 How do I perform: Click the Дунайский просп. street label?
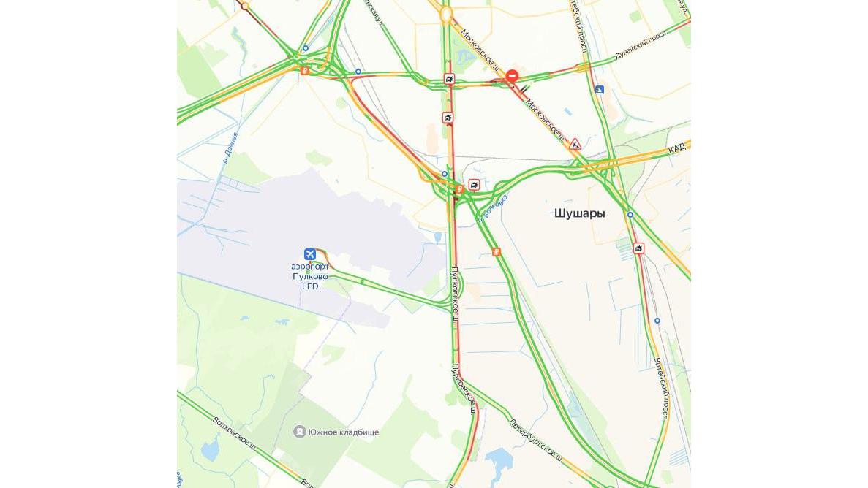pyautogui.click(x=641, y=44)
